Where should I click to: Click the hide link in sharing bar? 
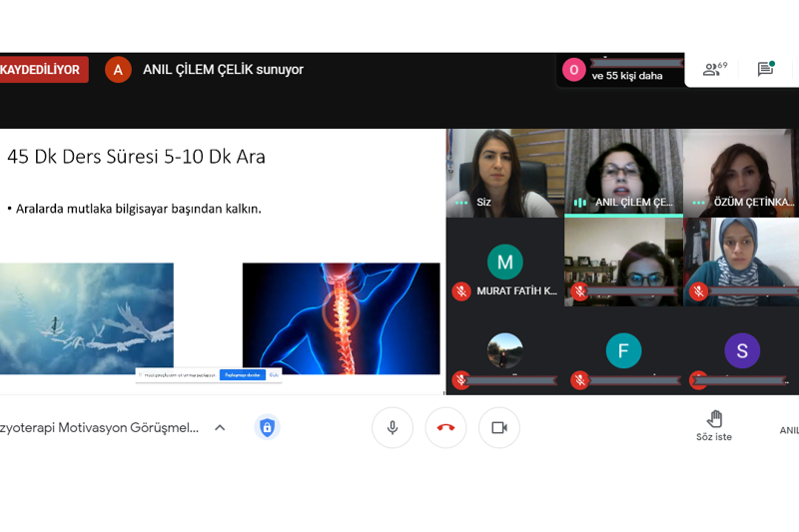click(x=273, y=375)
